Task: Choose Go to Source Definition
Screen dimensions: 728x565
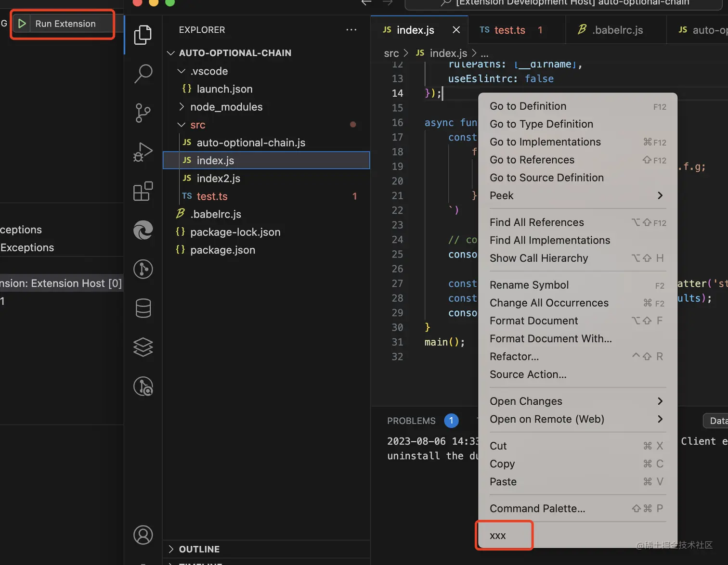Action: click(578, 178)
